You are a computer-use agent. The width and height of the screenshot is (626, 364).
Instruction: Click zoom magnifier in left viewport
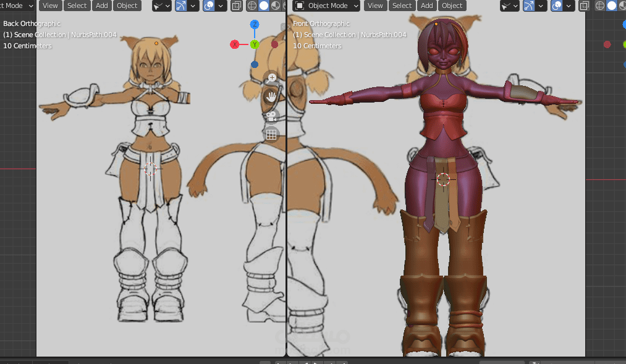272,78
